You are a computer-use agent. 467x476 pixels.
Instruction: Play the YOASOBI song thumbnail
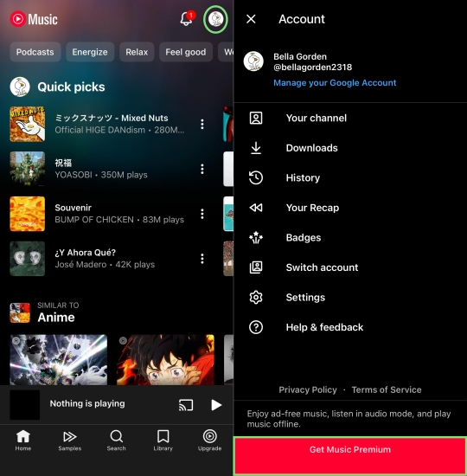click(28, 169)
